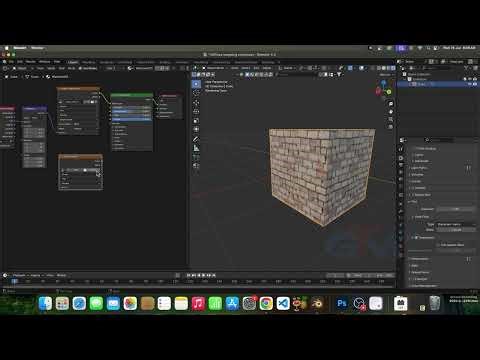Viewport: 480px width, 360px height.
Task: Switch to rendered viewport shading
Action: (x=393, y=68)
